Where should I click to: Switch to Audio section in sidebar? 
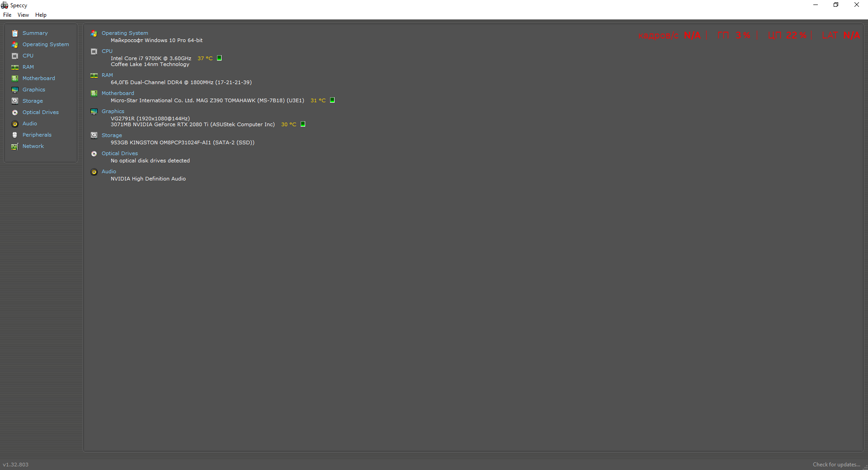[30, 123]
